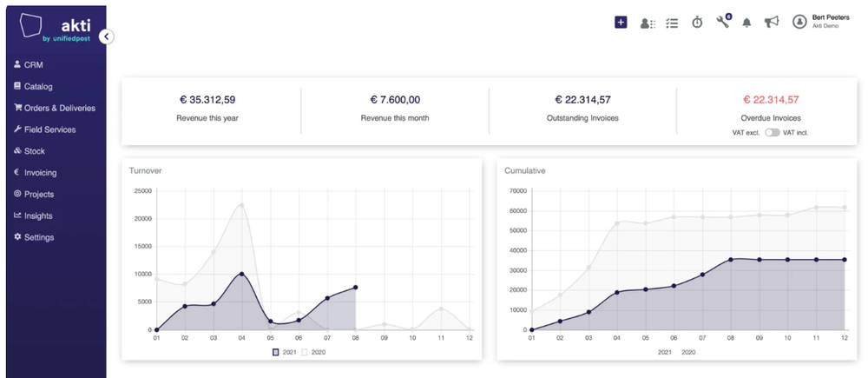Click the Turnover chart title

pos(145,170)
